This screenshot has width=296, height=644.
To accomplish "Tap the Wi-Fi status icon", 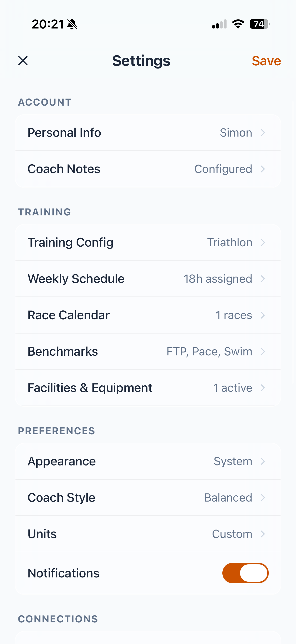I will click(238, 24).
